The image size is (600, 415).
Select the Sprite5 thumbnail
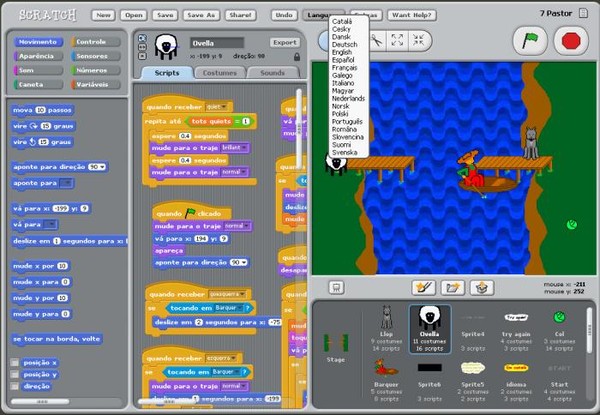coord(473,380)
